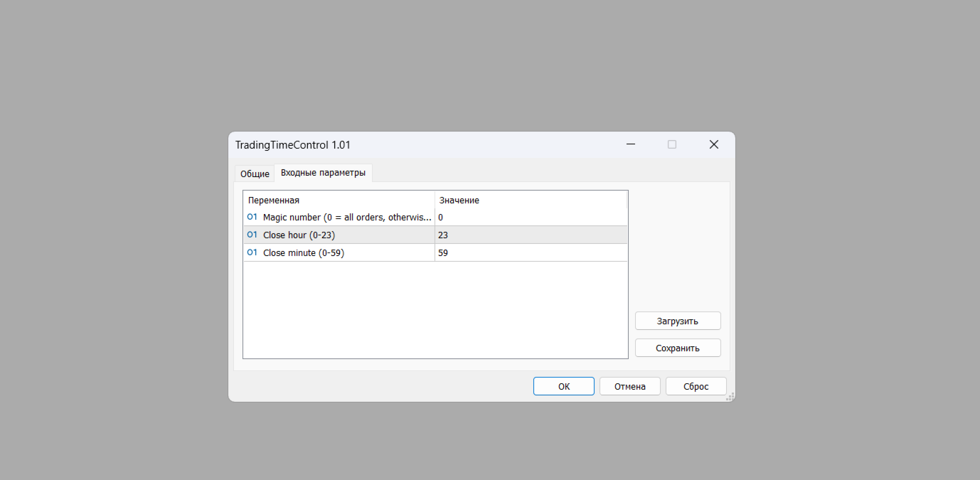
Task: Edit the Close hour value 23
Action: (530, 235)
